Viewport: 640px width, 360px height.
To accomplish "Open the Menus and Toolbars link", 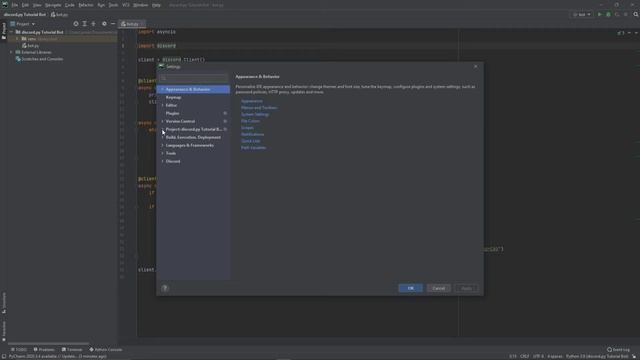I will click(x=259, y=108).
